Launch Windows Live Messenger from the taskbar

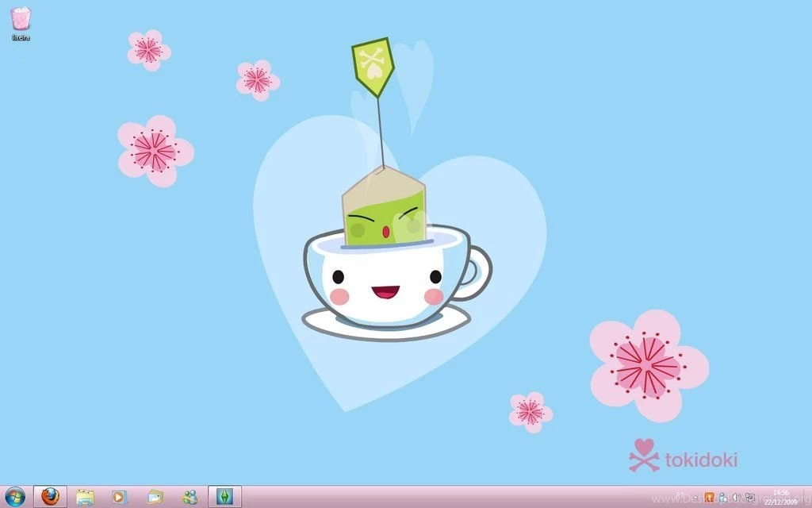pyautogui.click(x=190, y=498)
